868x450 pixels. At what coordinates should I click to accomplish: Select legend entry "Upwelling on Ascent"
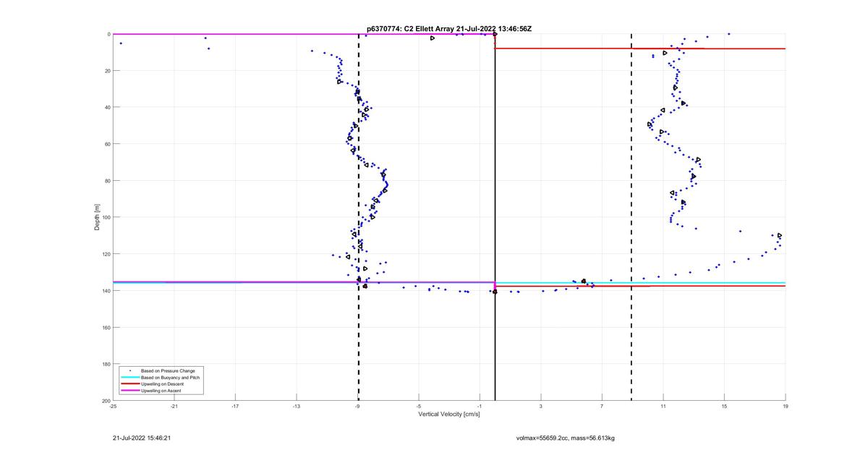point(162,391)
